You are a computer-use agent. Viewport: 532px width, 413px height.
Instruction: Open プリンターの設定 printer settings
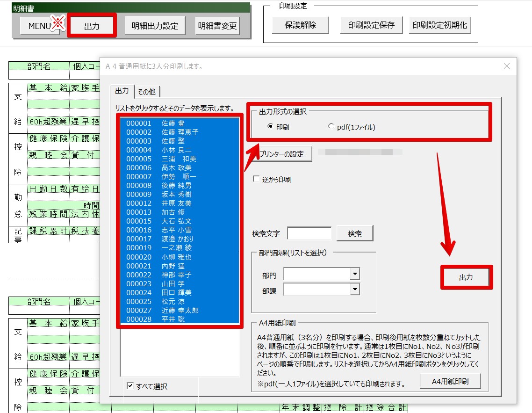click(282, 154)
